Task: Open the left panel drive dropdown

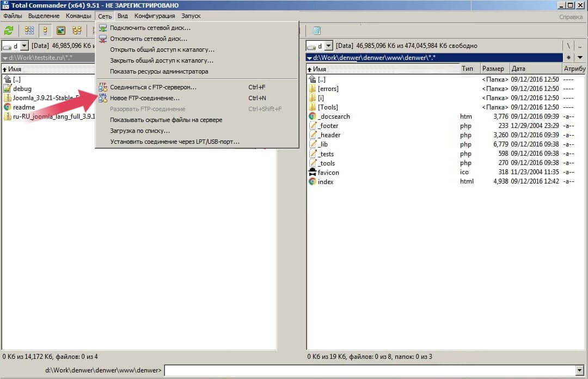Action: (24, 46)
